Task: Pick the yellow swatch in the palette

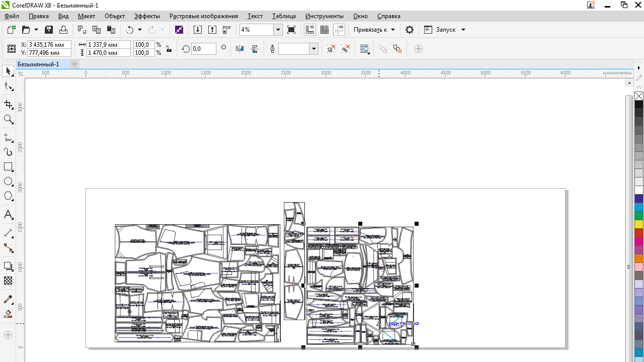Action: click(x=639, y=224)
